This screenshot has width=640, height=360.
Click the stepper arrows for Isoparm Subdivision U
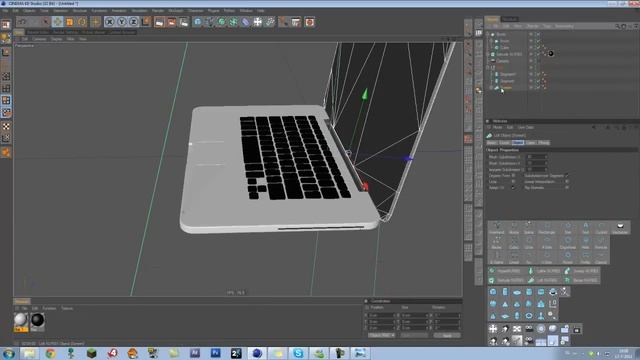pos(546,169)
